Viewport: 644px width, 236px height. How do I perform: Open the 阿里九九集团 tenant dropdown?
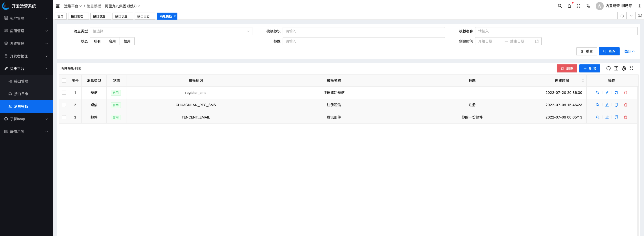pos(122,6)
